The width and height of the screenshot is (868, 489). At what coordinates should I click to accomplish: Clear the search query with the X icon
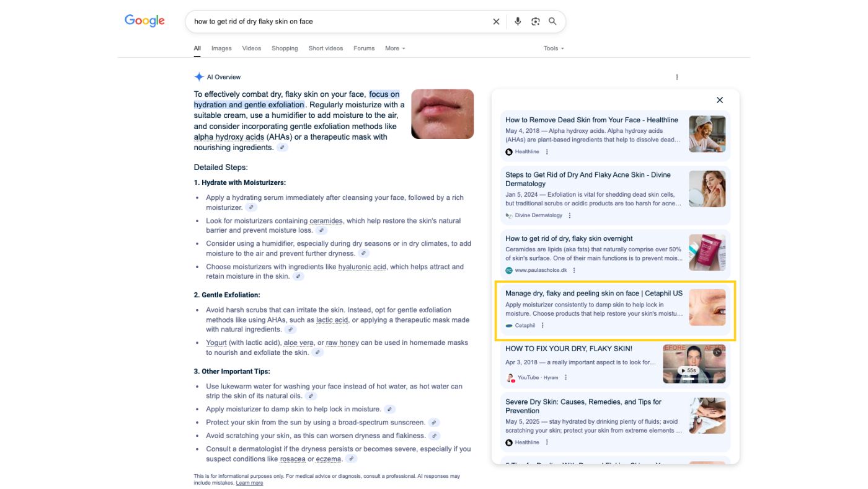[496, 21]
